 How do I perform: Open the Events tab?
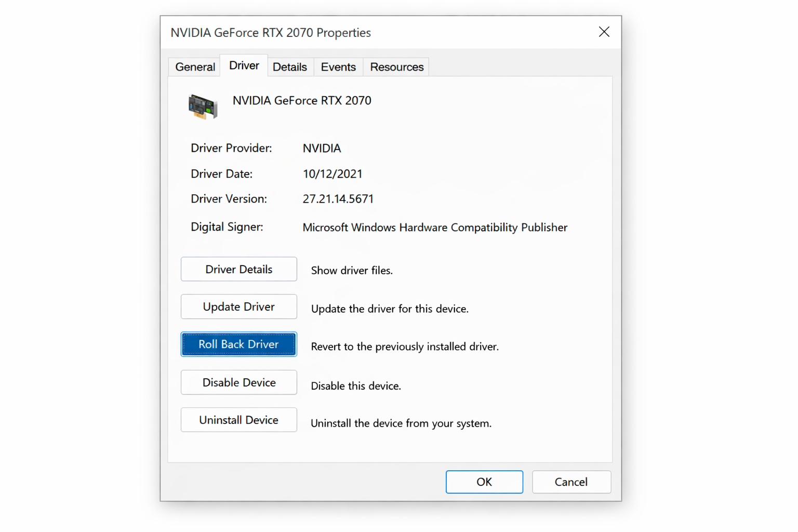338,66
